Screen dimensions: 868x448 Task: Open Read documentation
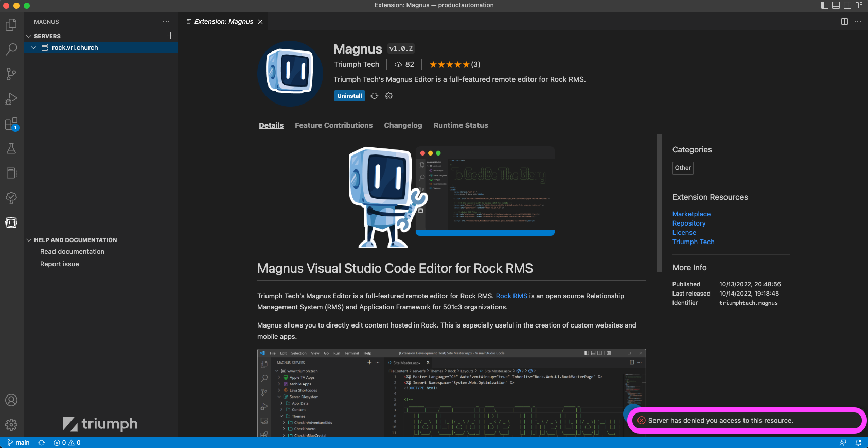coord(72,252)
